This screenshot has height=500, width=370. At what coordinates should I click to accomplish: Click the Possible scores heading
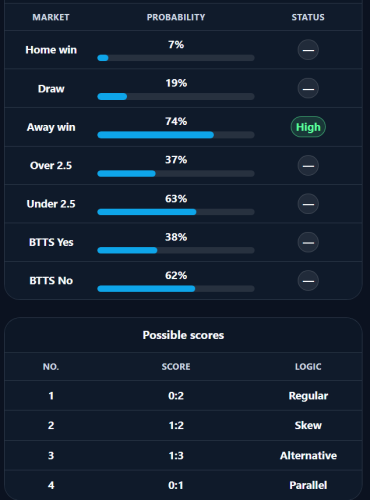[x=183, y=335]
